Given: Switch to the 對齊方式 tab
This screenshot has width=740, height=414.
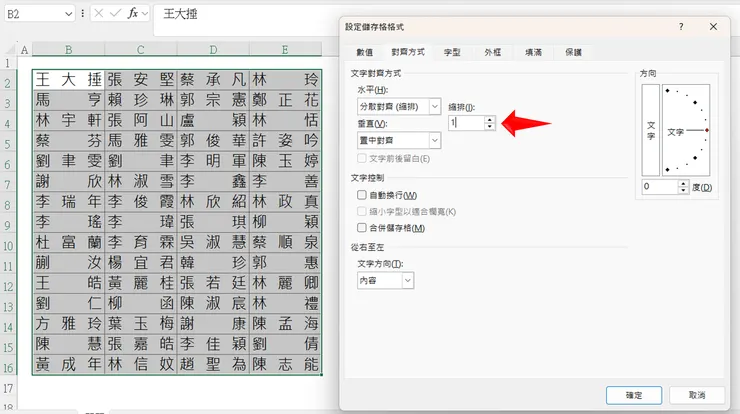Looking at the screenshot, I should [408, 52].
